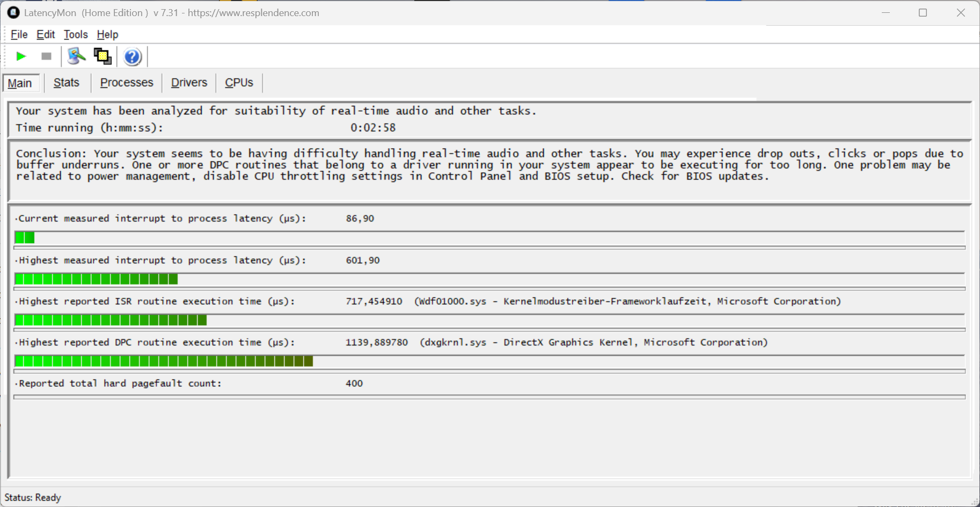The width and height of the screenshot is (980, 507).
Task: Click the 'Reported total hard pagefault count' label
Action: (x=120, y=384)
